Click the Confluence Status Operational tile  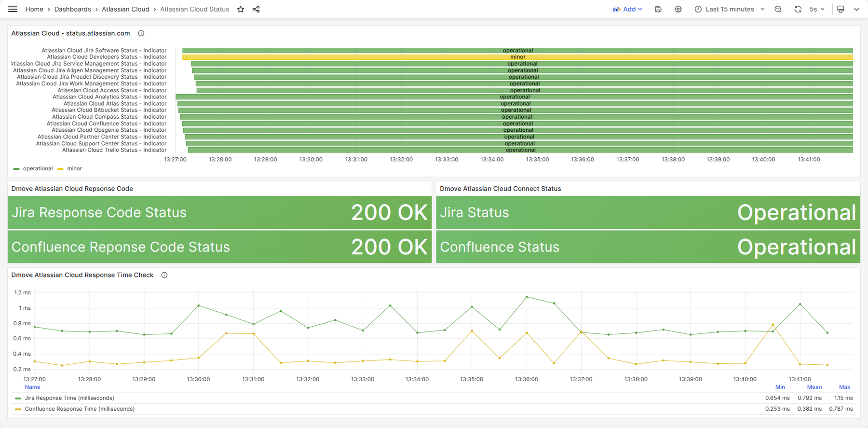pyautogui.click(x=648, y=247)
